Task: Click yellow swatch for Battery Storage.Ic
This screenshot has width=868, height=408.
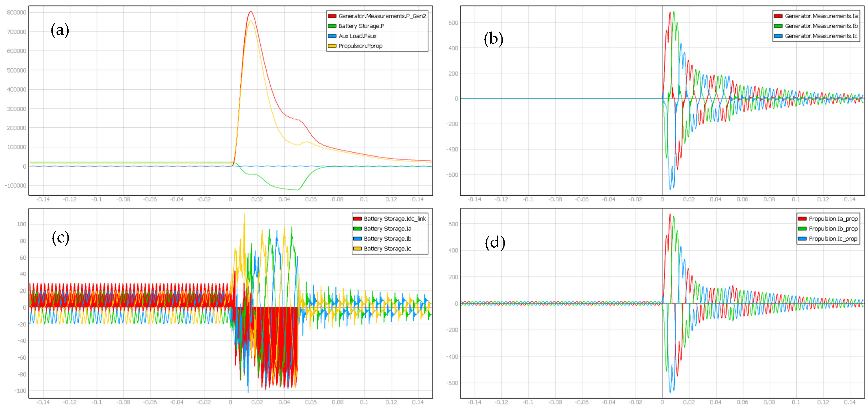Action: tap(357, 248)
